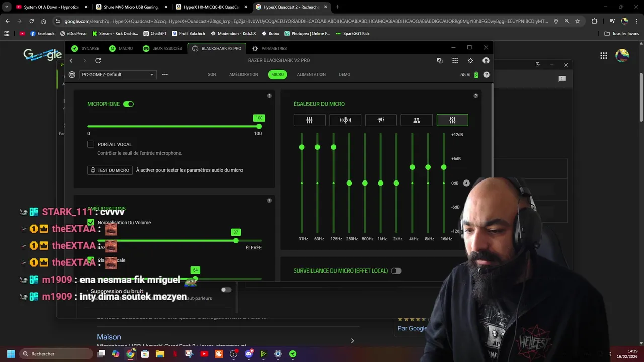
Task: Click the window switch icon in Synapse
Action: 440,60
